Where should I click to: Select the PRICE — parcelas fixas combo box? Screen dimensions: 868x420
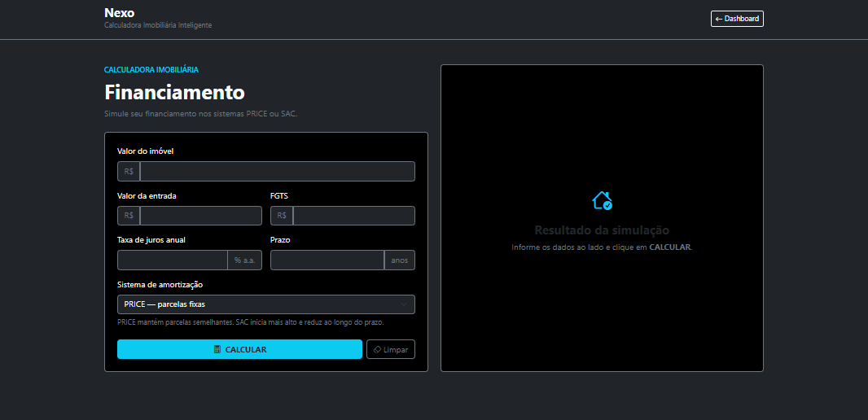click(x=266, y=304)
